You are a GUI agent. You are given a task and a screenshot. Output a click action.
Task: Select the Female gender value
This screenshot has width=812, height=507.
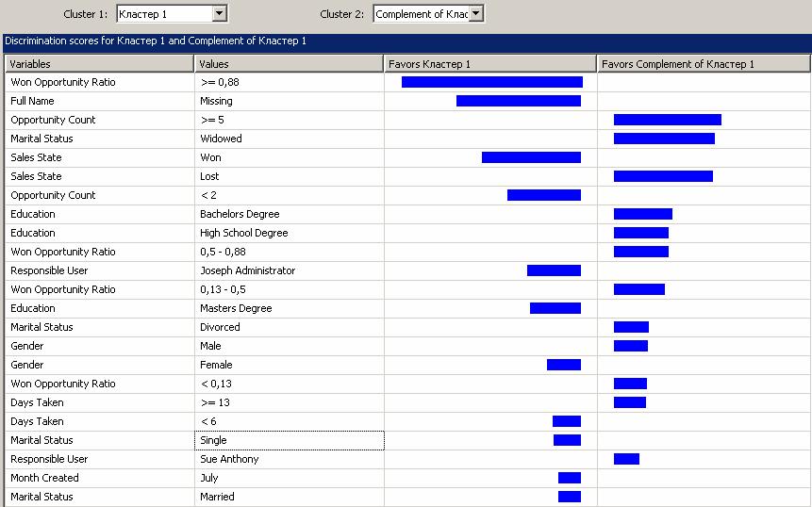(x=289, y=366)
